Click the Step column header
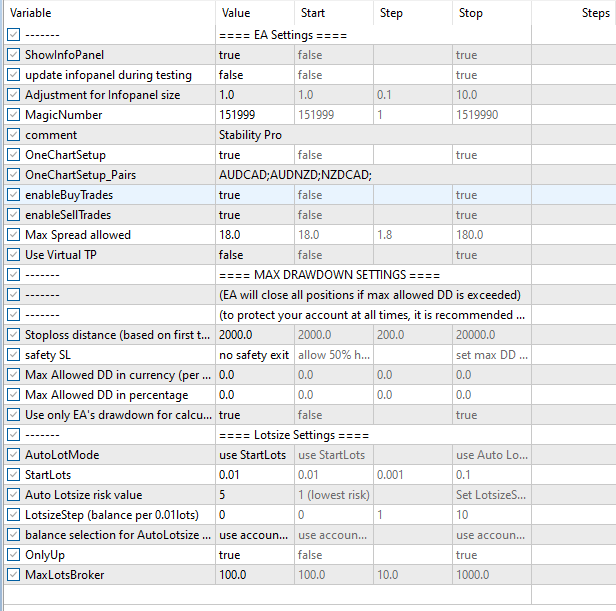This screenshot has width=616, height=611. pyautogui.click(x=412, y=13)
